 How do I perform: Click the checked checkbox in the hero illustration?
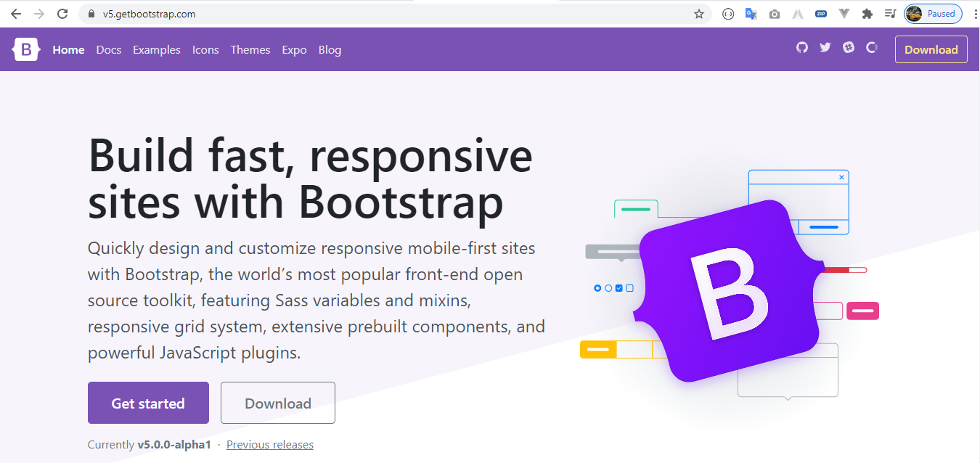(x=618, y=287)
